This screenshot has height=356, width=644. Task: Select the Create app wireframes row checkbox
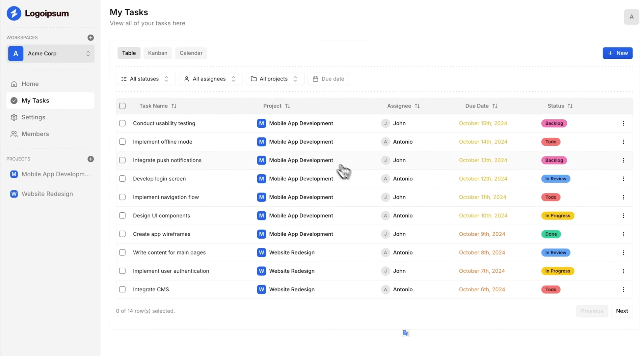pyautogui.click(x=123, y=234)
